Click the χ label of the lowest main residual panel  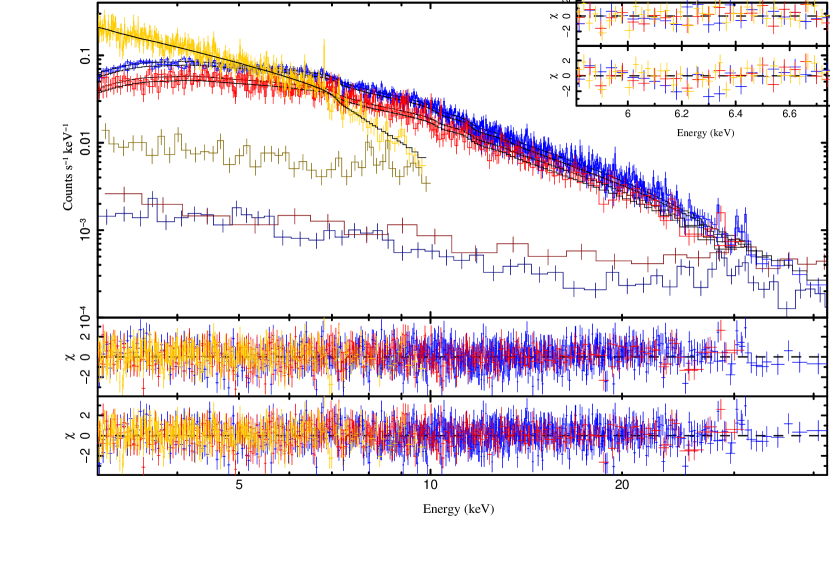click(69, 435)
